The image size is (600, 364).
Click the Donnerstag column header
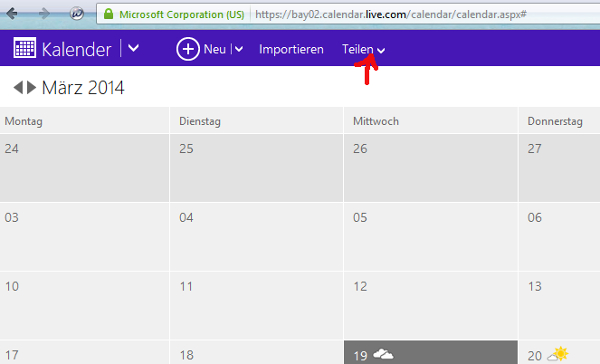click(x=559, y=121)
